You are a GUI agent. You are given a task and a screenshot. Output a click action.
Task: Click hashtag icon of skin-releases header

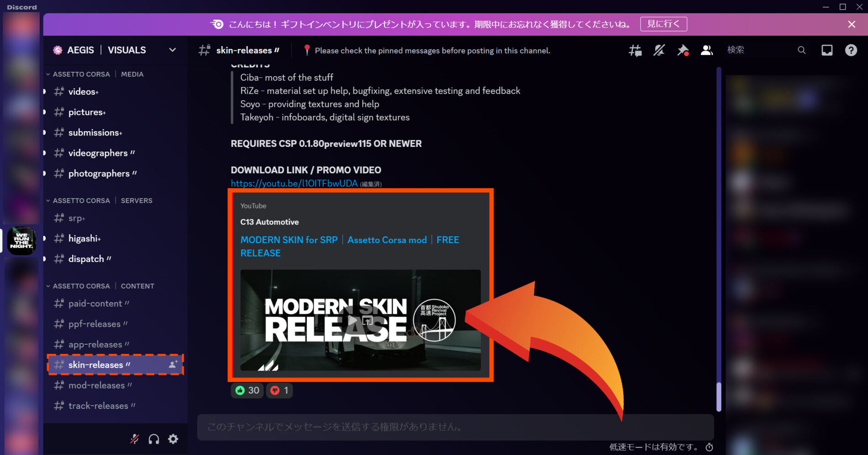[204, 50]
